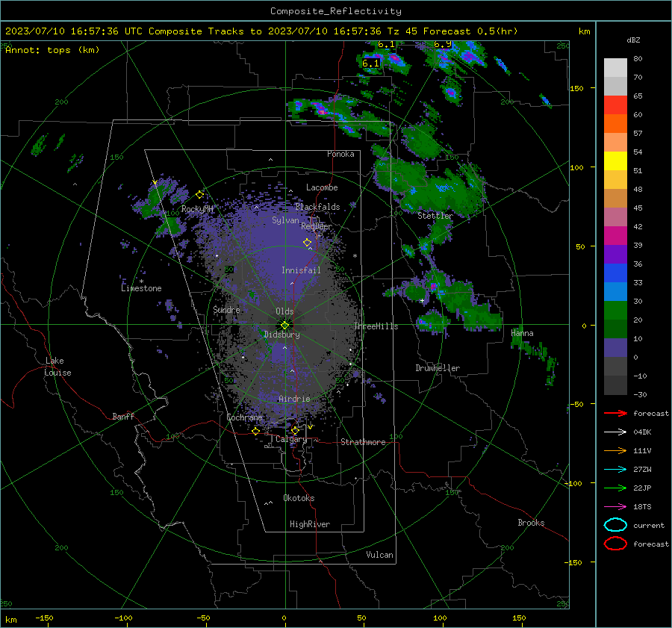Click the cyan current-storm ellipse legend symbol
The height and width of the screenshot is (628, 672).
615,525
